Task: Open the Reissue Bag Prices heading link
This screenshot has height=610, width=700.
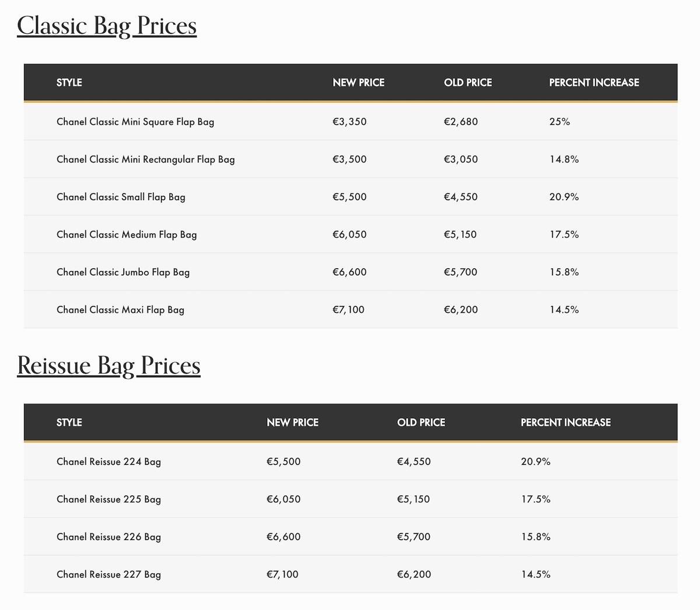Action: (x=109, y=366)
